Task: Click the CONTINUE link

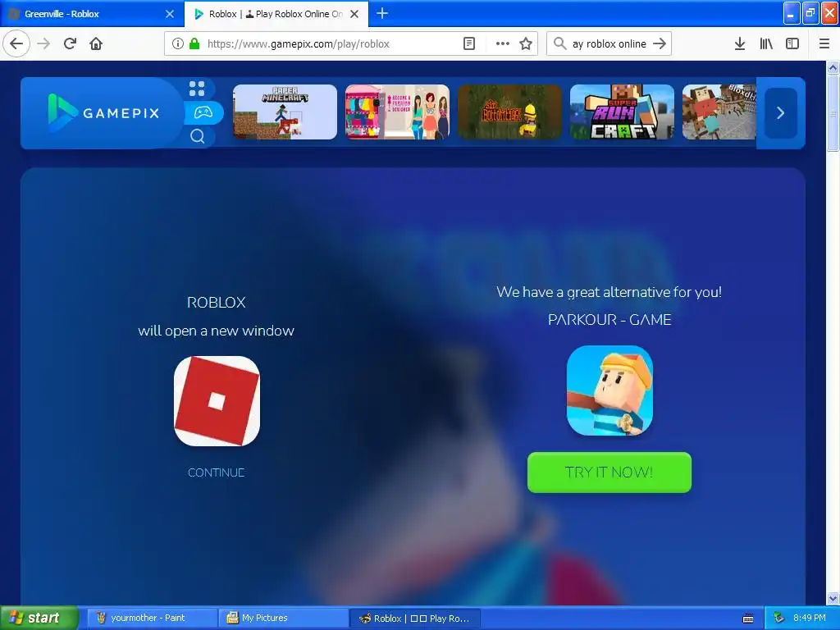Action: click(x=217, y=472)
